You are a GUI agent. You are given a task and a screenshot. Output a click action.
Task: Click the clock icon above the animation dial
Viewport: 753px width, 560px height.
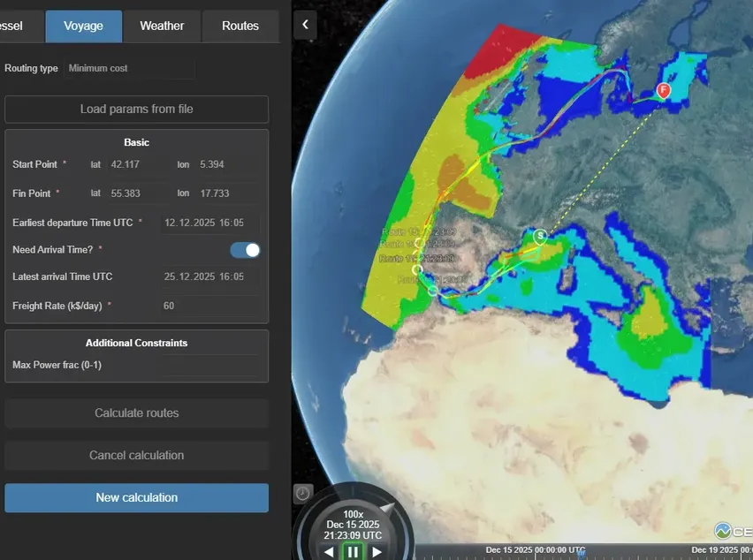[x=303, y=494]
